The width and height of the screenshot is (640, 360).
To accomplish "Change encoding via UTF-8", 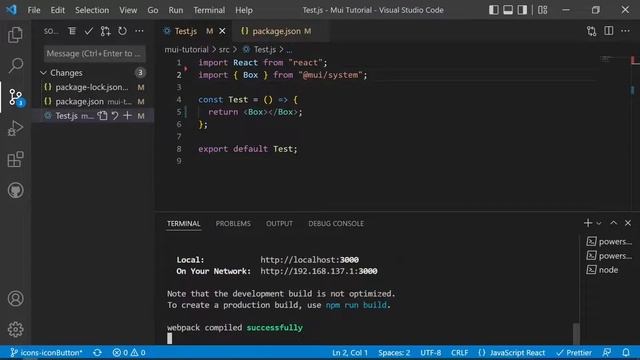I will click(431, 353).
